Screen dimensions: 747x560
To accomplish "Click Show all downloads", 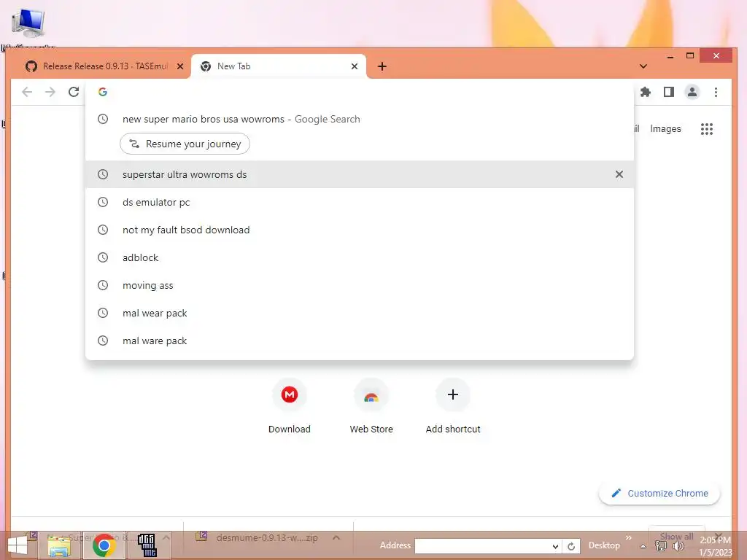I will pyautogui.click(x=676, y=536).
